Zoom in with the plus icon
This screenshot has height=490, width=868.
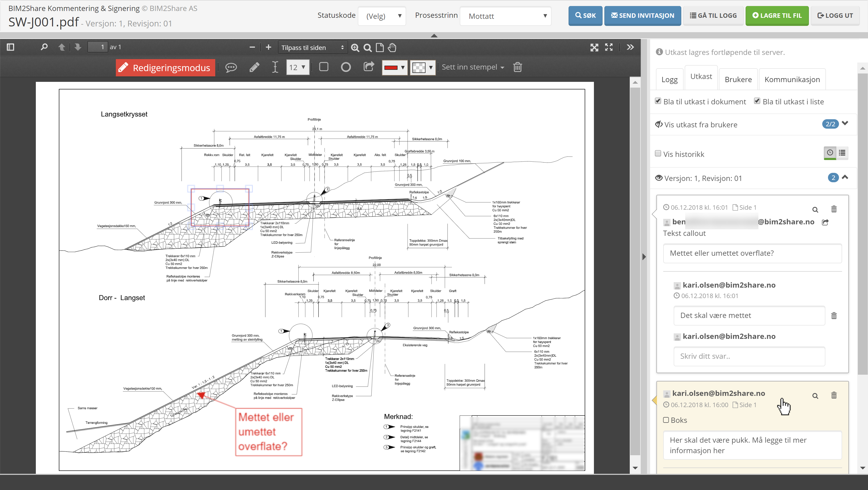[x=268, y=47]
